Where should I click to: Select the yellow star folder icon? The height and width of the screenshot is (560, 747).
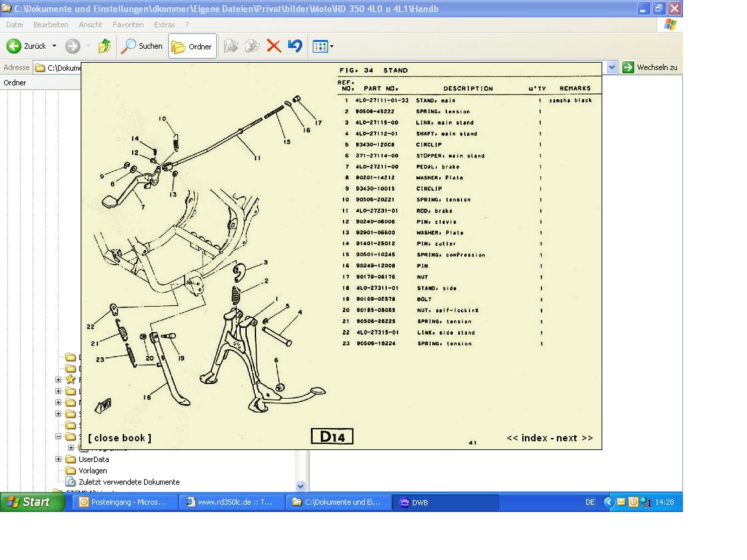pos(71,379)
